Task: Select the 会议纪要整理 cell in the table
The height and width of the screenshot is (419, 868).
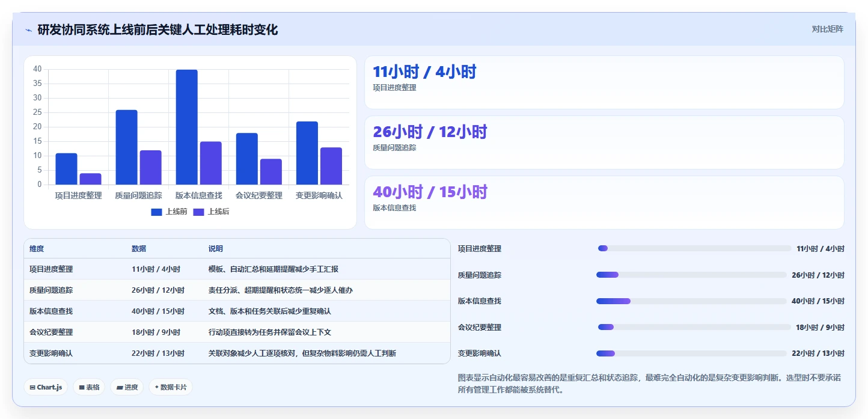Action: [x=51, y=332]
